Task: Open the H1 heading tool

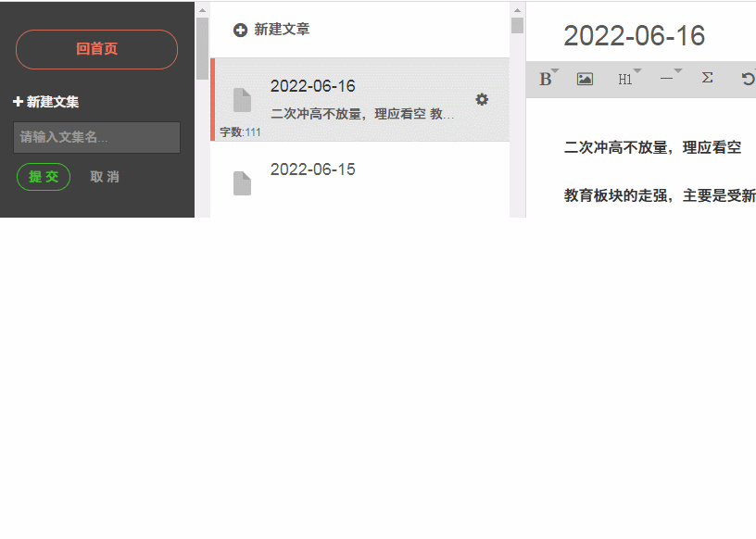Action: [624, 79]
